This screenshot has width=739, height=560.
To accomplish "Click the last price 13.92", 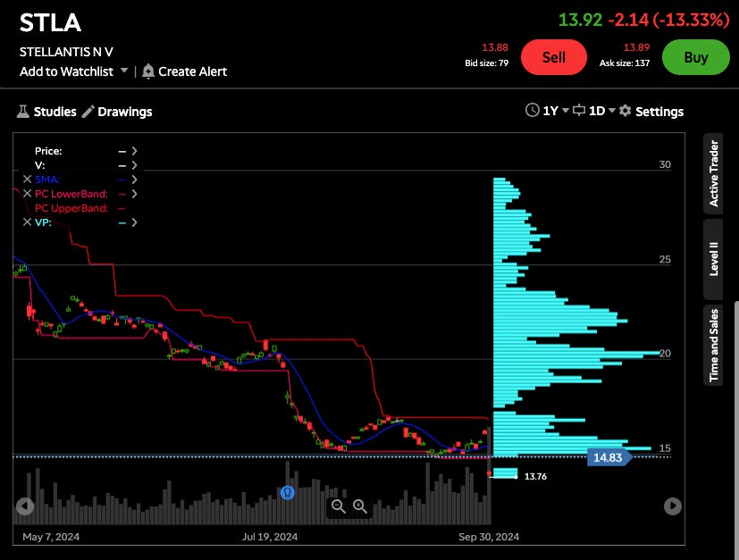I will click(580, 20).
